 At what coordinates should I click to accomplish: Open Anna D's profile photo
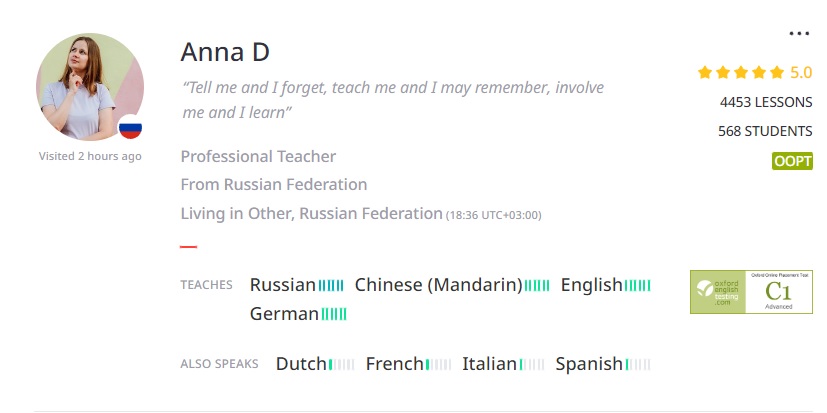pos(90,87)
